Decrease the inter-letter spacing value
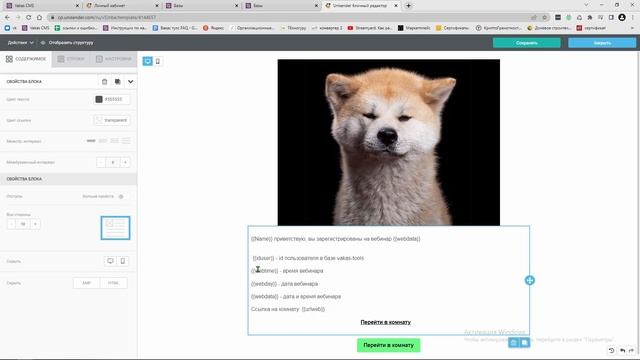Screen dimensions: 640x360 tap(101, 162)
